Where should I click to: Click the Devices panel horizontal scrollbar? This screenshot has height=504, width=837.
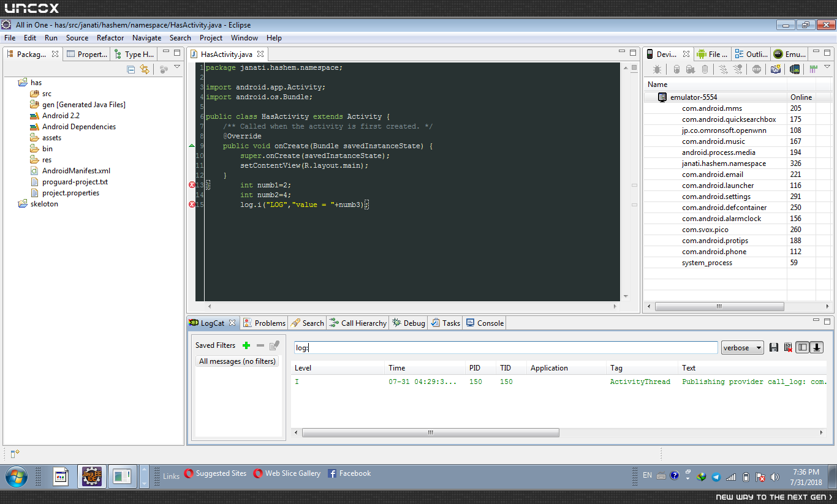(x=719, y=306)
